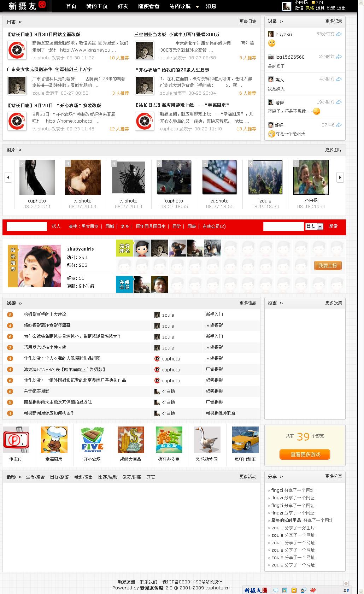Screen dimensions: 364x594
Task: Click reply arrow on lzg15626568's record
Action: tap(339, 57)
